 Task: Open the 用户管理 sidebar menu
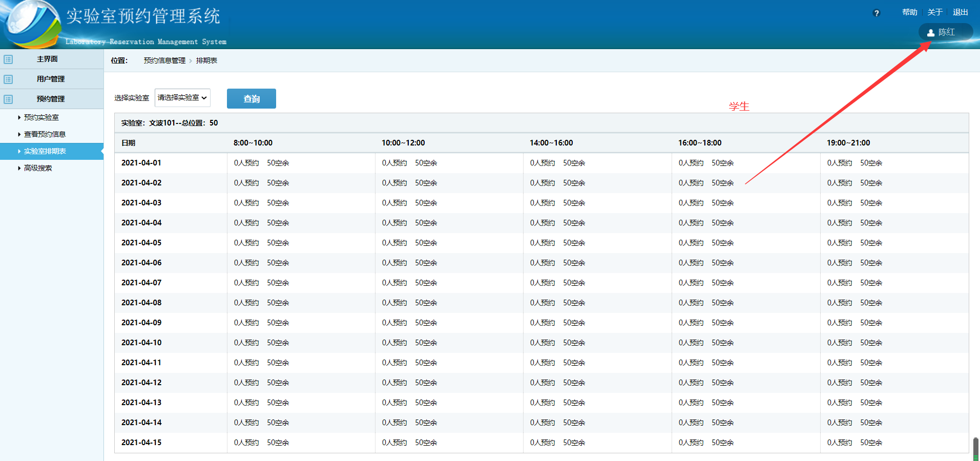52,79
